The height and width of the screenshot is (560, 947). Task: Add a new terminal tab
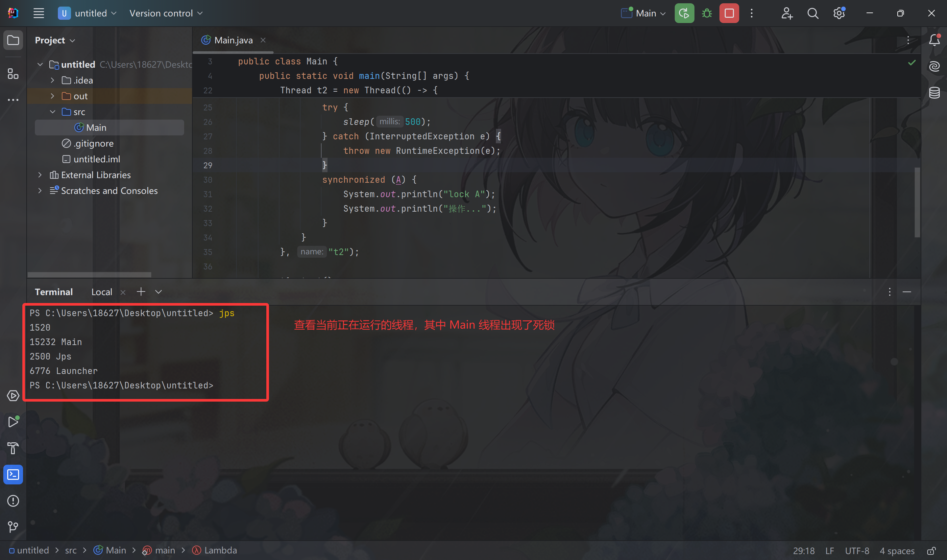pyautogui.click(x=141, y=292)
